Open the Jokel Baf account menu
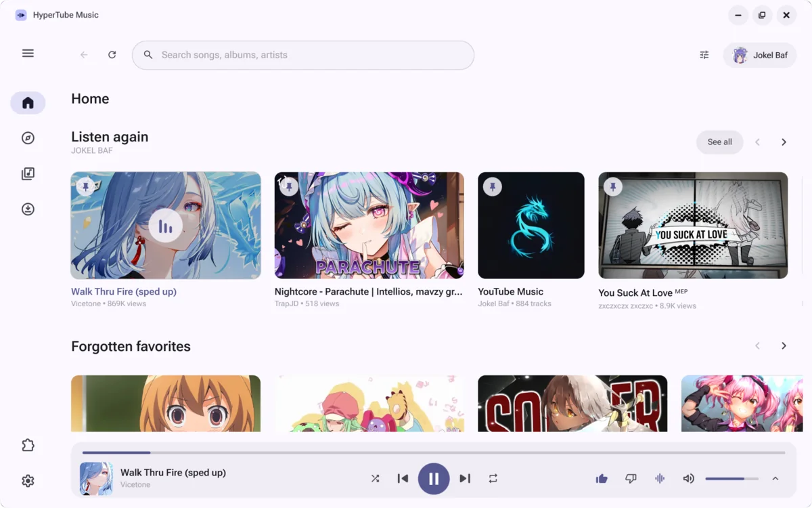The width and height of the screenshot is (812, 508). [760, 55]
